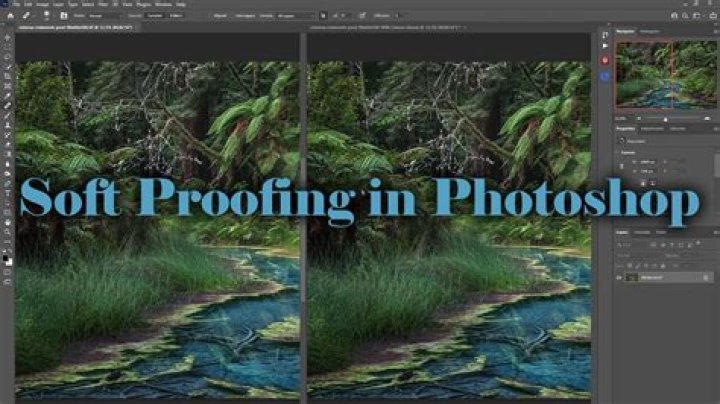Select the Crop tool
The height and width of the screenshot is (404, 720).
tap(7, 76)
